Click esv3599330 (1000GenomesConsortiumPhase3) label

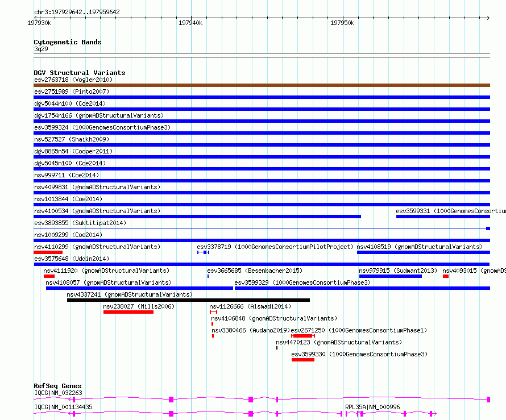click(359, 354)
